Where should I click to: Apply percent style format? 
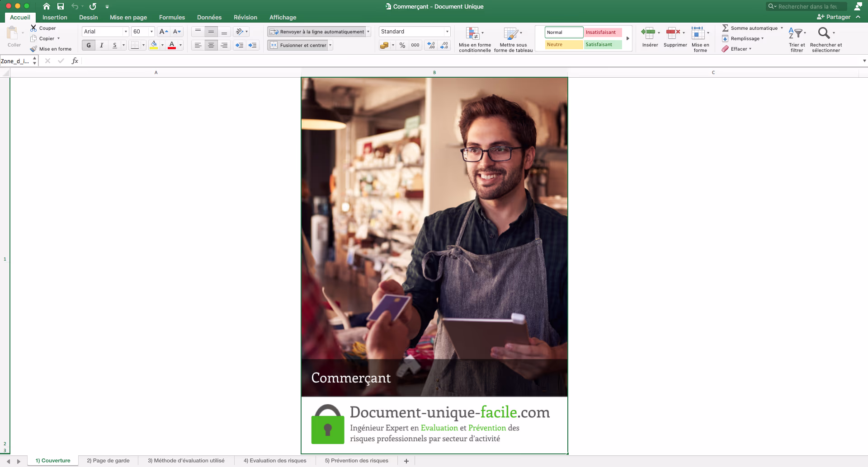point(402,45)
